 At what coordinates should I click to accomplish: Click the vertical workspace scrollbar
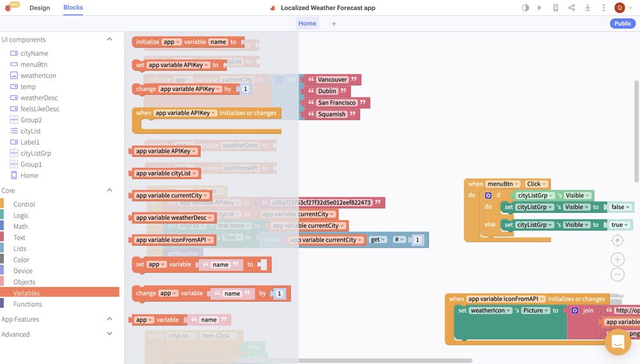coord(636,131)
